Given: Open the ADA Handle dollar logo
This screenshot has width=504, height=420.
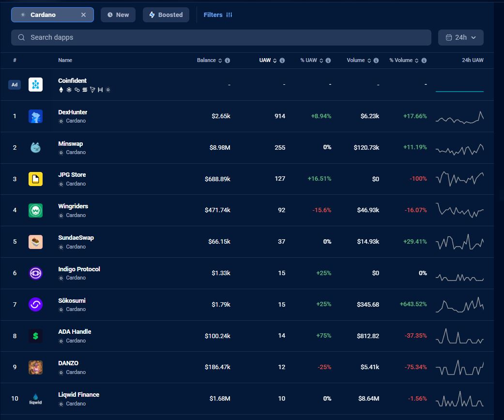Looking at the screenshot, I should point(35,336).
